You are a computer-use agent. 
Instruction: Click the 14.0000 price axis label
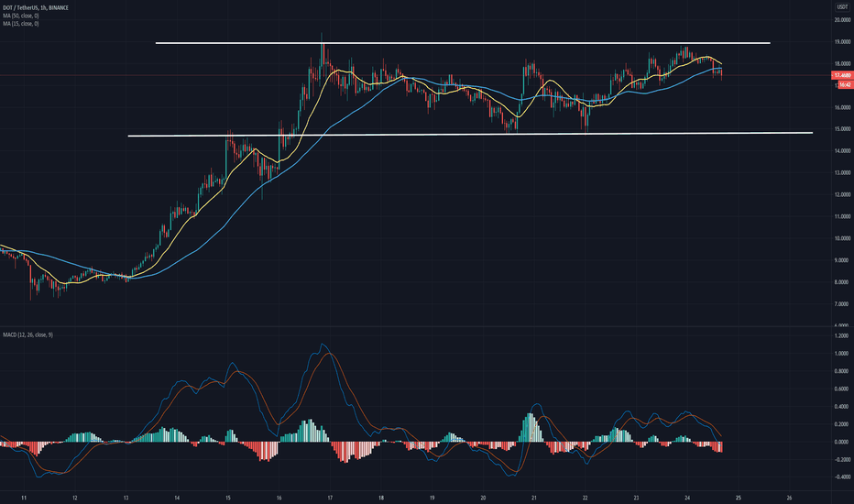point(842,151)
